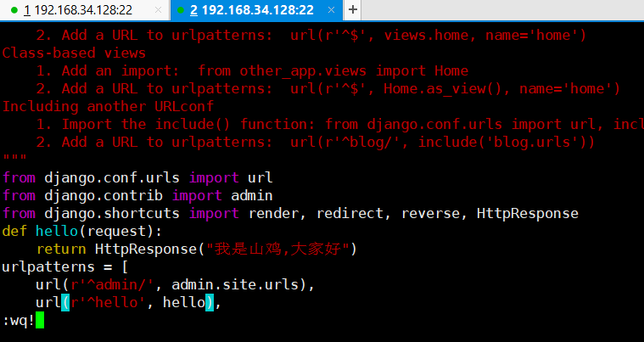Click 'Import the include() function' comment line

click(x=340, y=125)
